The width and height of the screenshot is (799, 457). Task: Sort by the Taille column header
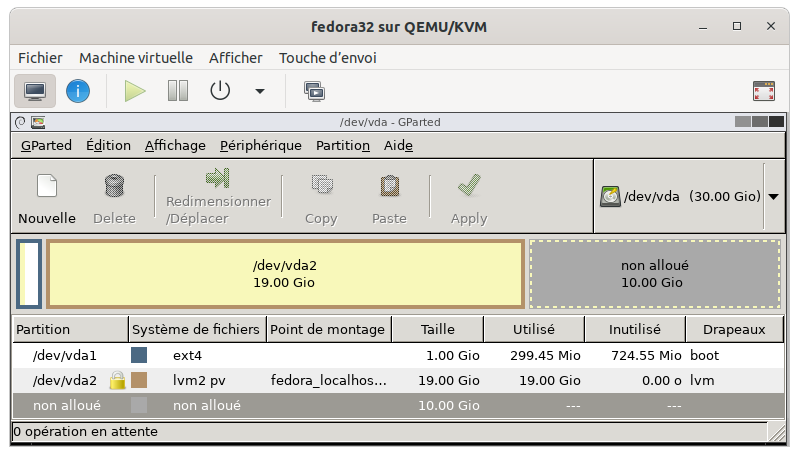pyautogui.click(x=438, y=330)
